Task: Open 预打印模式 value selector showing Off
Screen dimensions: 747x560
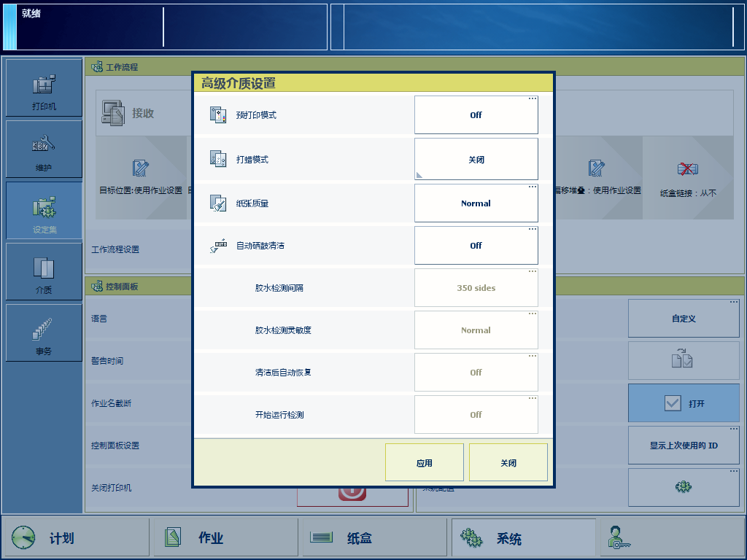Action: 476,115
